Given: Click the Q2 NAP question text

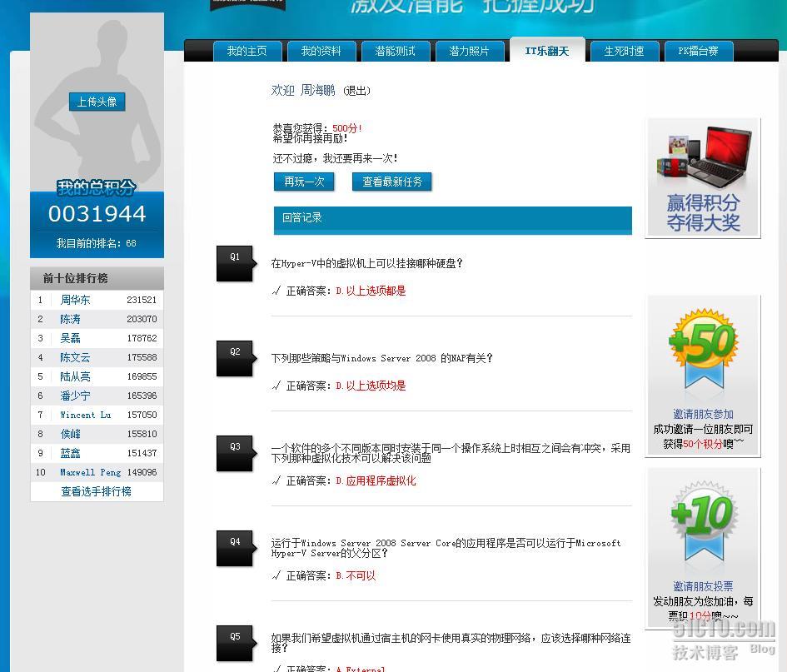Looking at the screenshot, I should tap(382, 358).
